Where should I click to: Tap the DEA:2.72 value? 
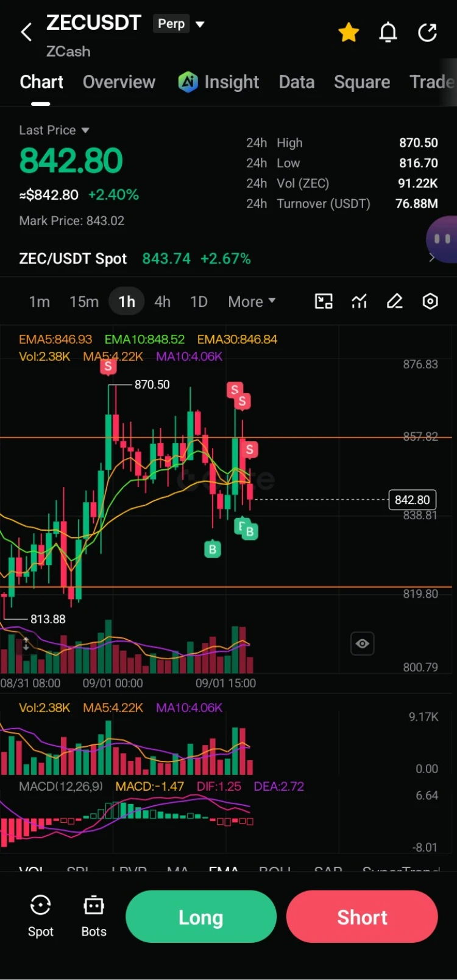coord(278,786)
